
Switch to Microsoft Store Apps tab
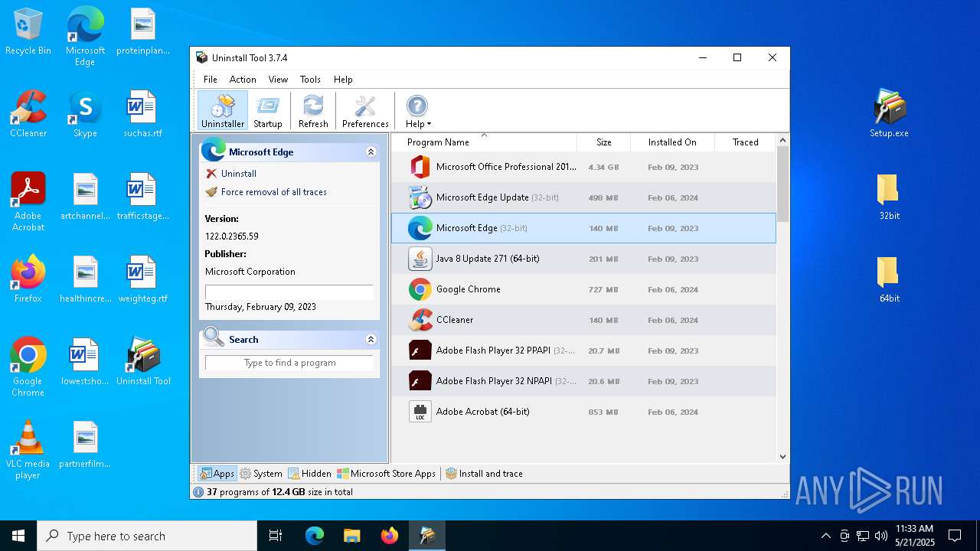pos(387,474)
